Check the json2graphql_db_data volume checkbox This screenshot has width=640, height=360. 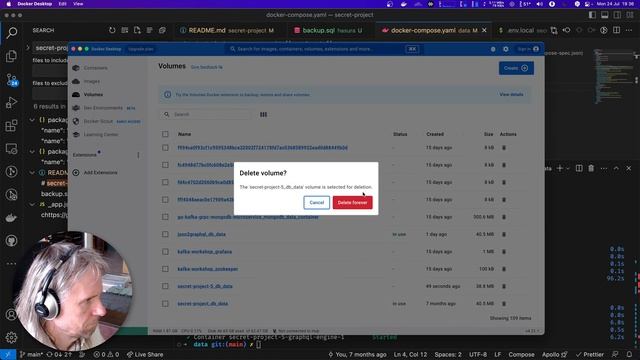(165, 234)
